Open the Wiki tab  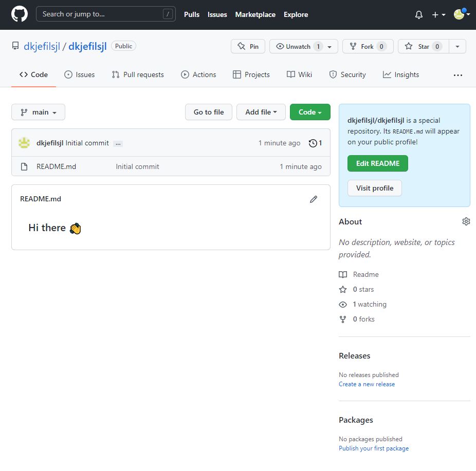(300, 74)
